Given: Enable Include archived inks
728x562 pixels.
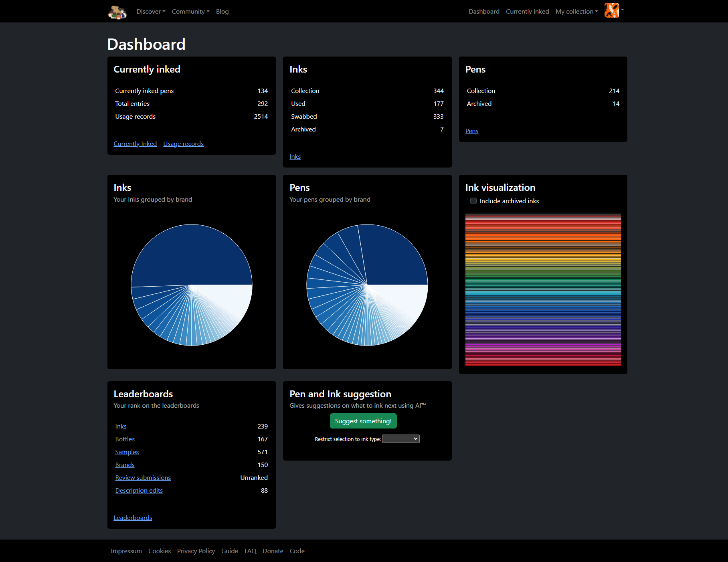Looking at the screenshot, I should 473,201.
